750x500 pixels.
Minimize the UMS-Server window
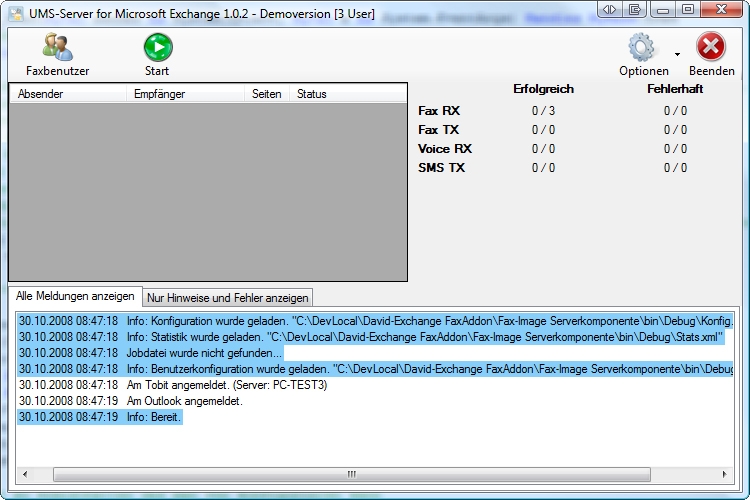662,9
